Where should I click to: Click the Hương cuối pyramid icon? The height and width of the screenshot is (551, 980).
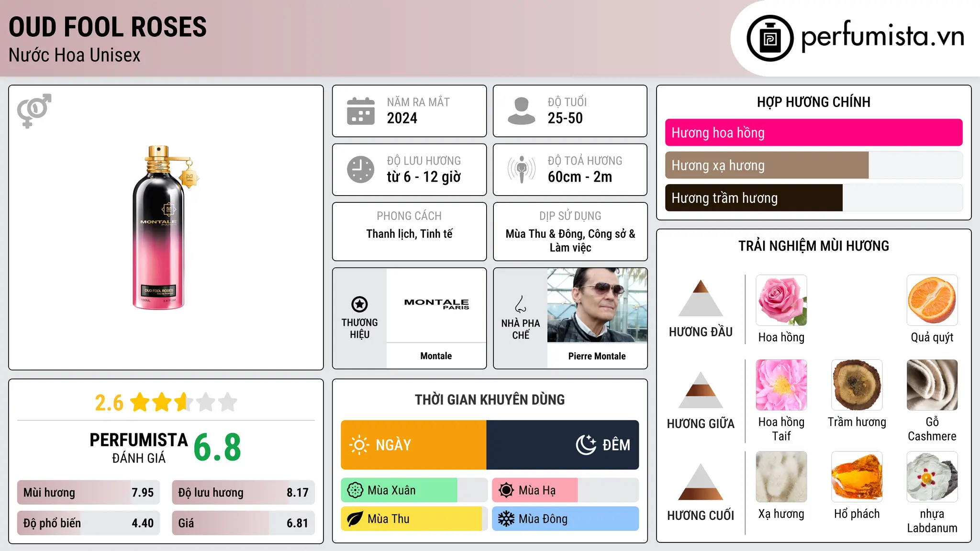(701, 482)
